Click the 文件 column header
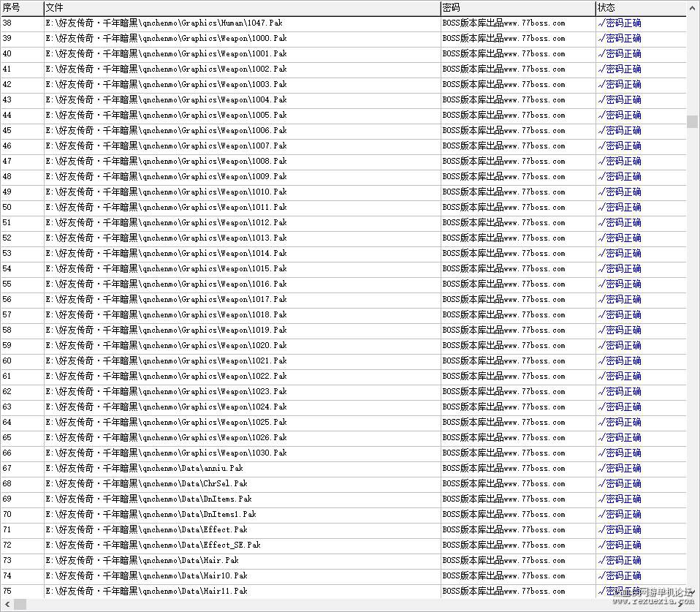 click(242, 7)
